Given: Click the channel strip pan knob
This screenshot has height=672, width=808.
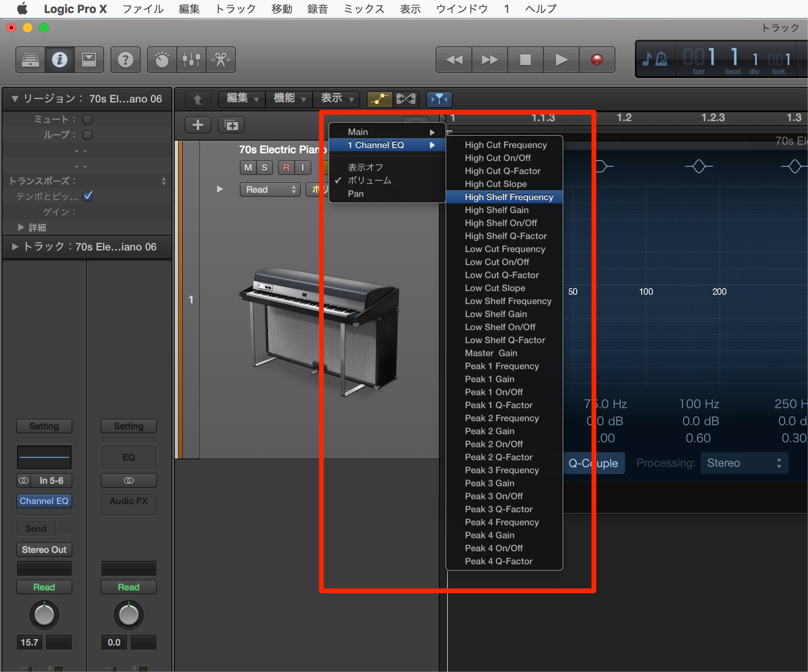Looking at the screenshot, I should click(44, 615).
